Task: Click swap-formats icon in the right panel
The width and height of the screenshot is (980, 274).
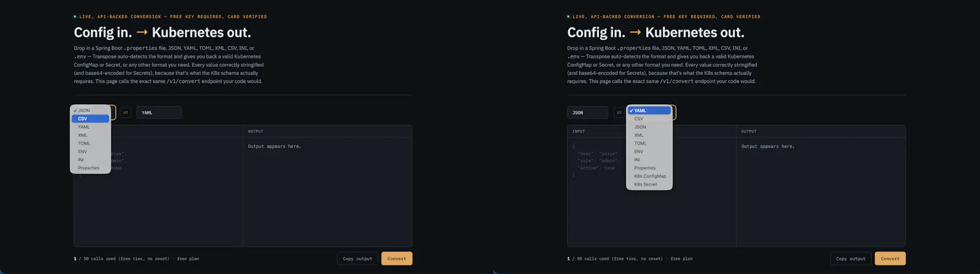Action: click(619, 113)
